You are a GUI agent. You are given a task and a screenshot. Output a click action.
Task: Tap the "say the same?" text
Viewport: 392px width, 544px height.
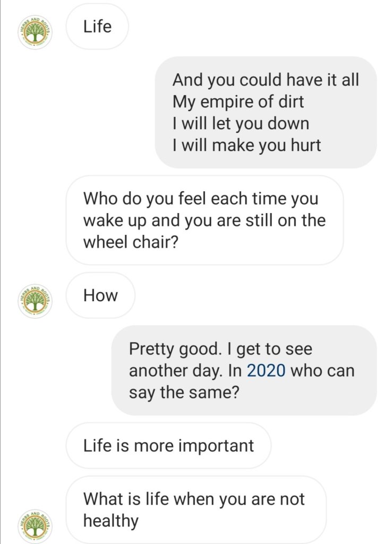pos(183,393)
